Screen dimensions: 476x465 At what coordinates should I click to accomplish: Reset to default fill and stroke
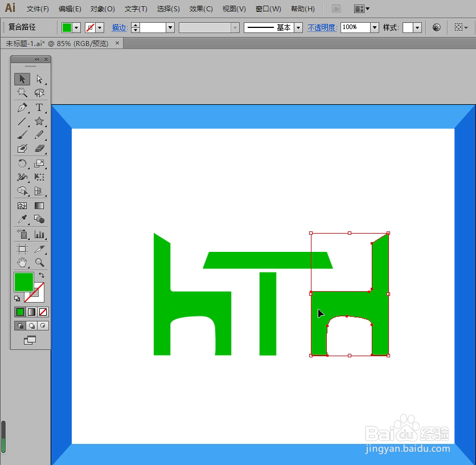point(17,299)
